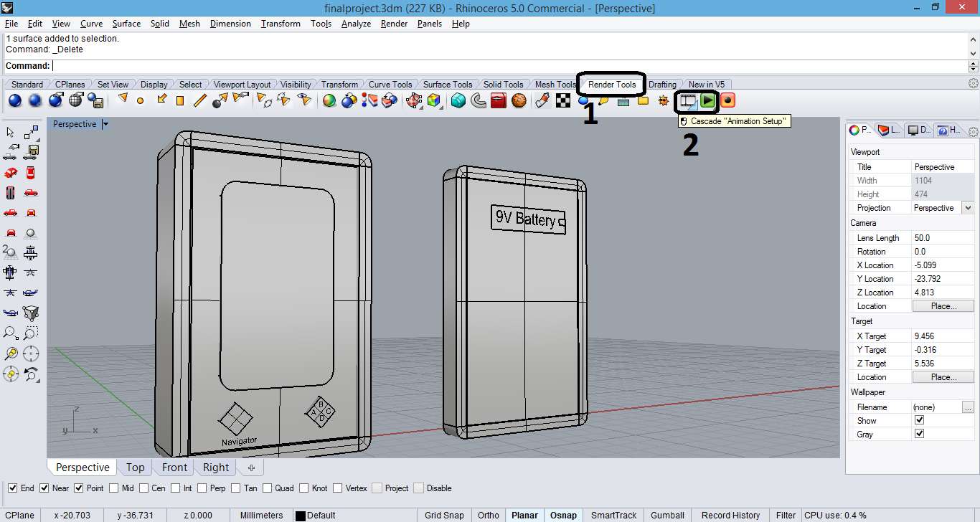
Task: Open the Render menu
Action: click(x=394, y=24)
